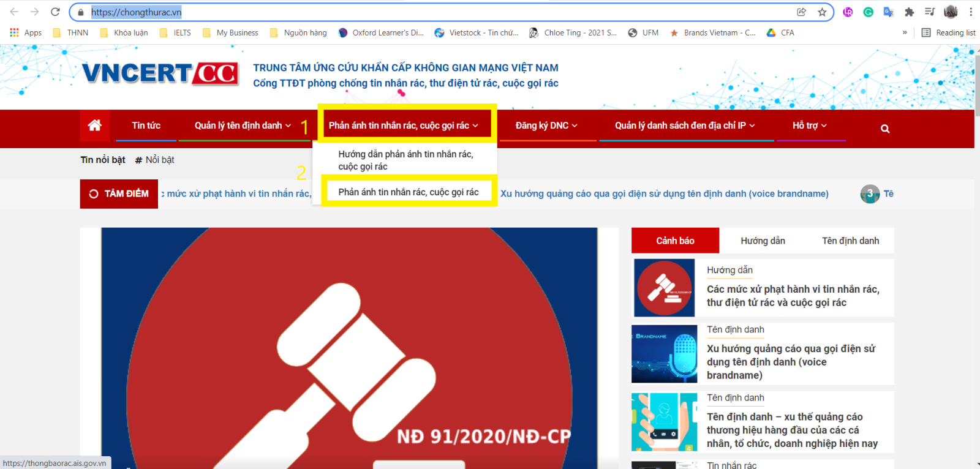Screen dimensions: 980x469
Task: Open the Nguồn hàng bookmark folder
Action: 298,32
